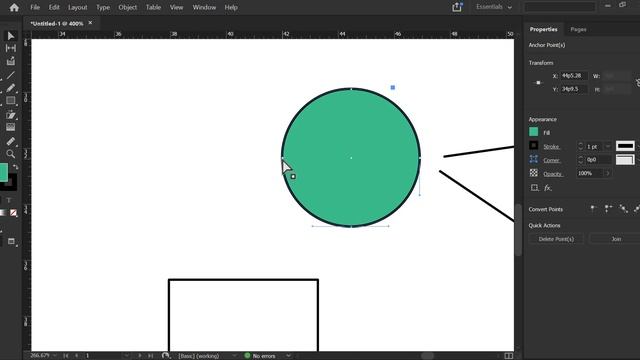Go to Home screen icon
The height and width of the screenshot is (360, 640).
(x=14, y=7)
